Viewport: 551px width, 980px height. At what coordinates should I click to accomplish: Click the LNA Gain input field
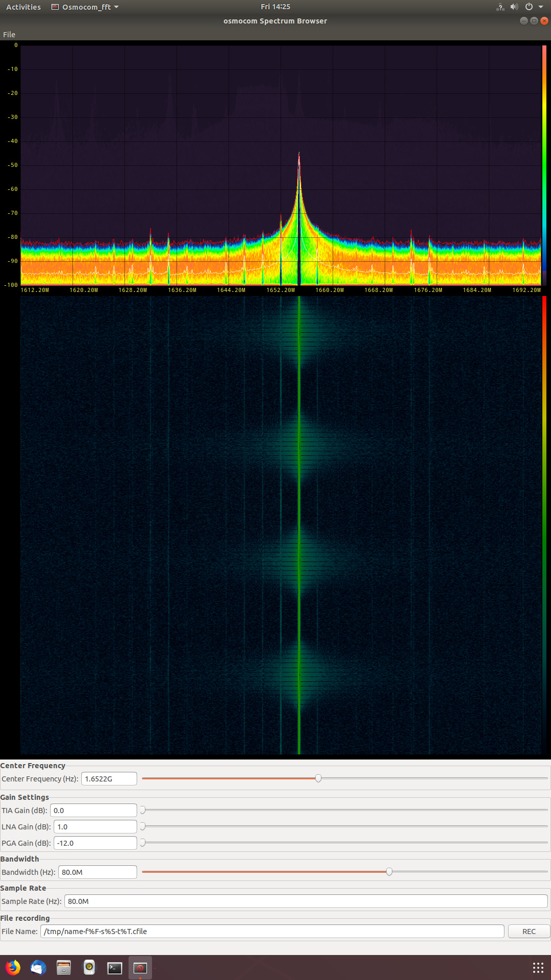pyautogui.click(x=95, y=827)
